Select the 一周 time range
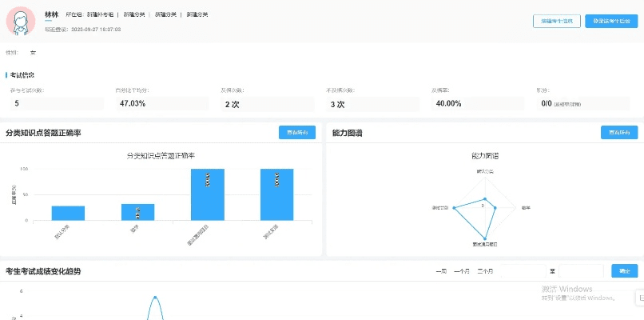This screenshot has height=320, width=644. [441, 271]
